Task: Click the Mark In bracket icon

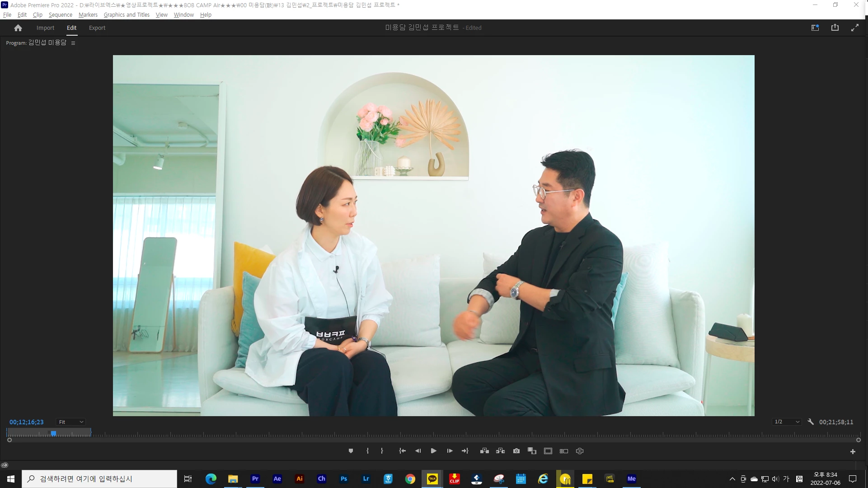Action: pyautogui.click(x=367, y=451)
